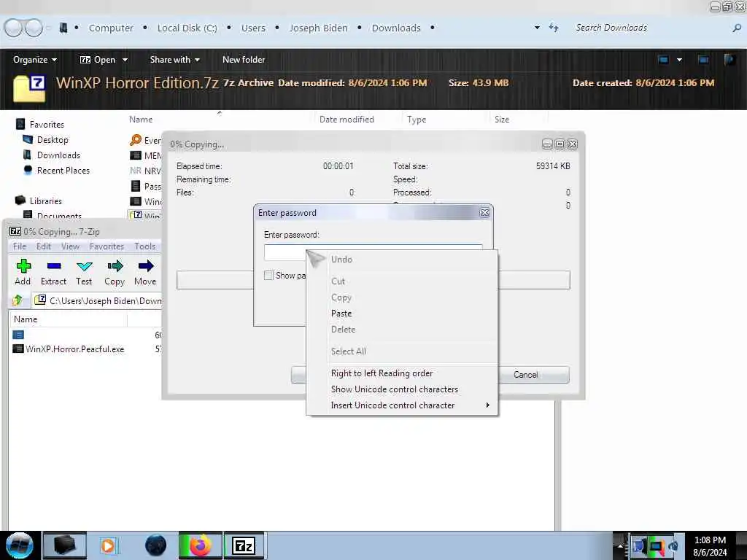Sort by Date modified column
Image resolution: width=747 pixels, height=560 pixels.
347,120
